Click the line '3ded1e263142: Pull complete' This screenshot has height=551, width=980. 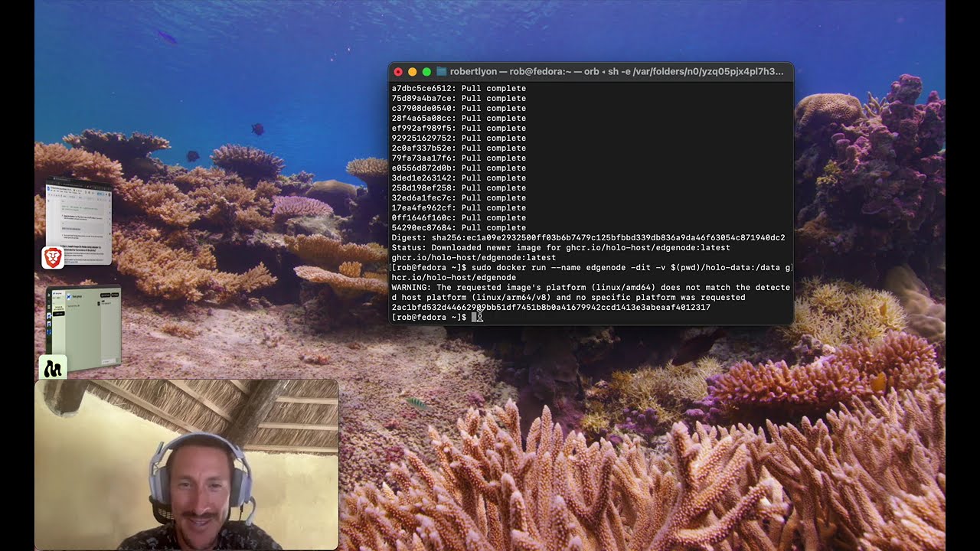coord(459,178)
